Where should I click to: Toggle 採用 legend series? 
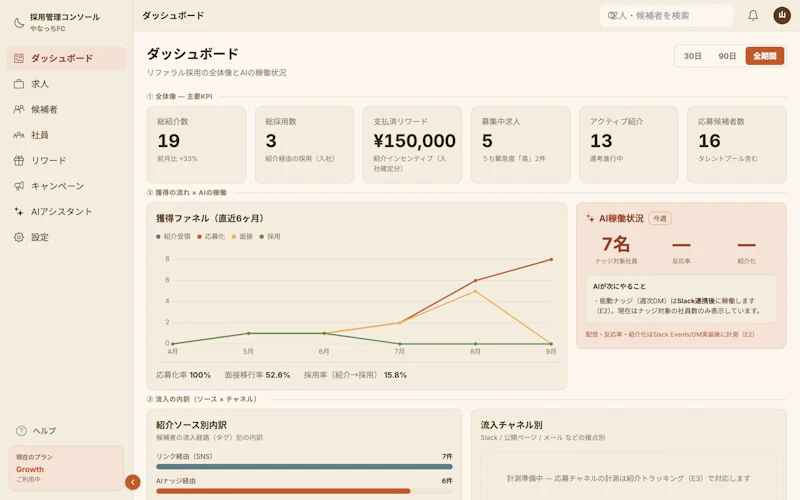(270, 236)
